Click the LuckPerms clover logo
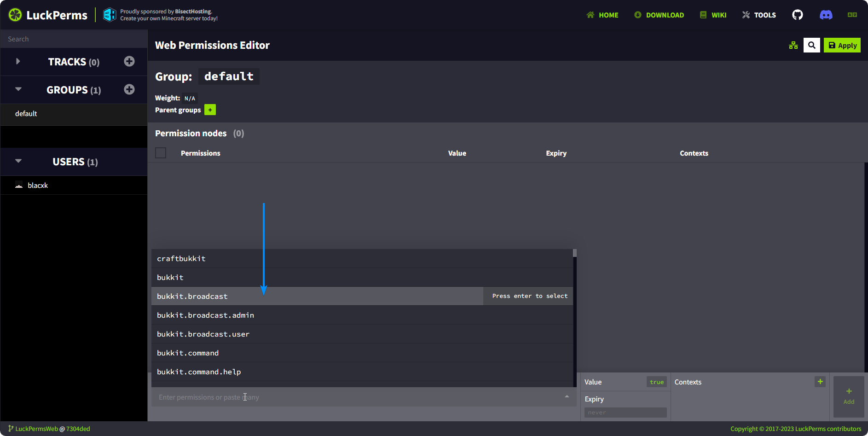868x436 pixels. (x=15, y=15)
